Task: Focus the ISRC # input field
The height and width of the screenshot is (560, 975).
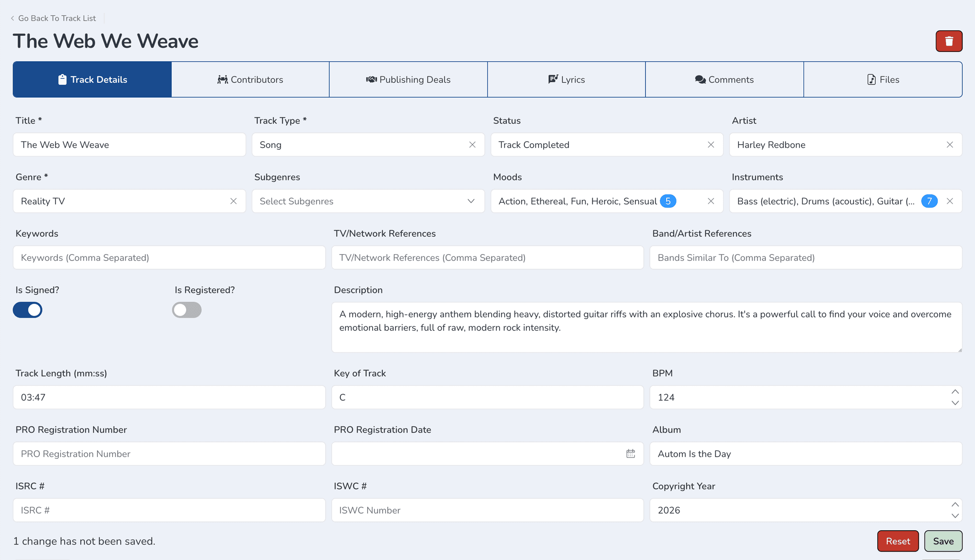Action: pos(169,510)
